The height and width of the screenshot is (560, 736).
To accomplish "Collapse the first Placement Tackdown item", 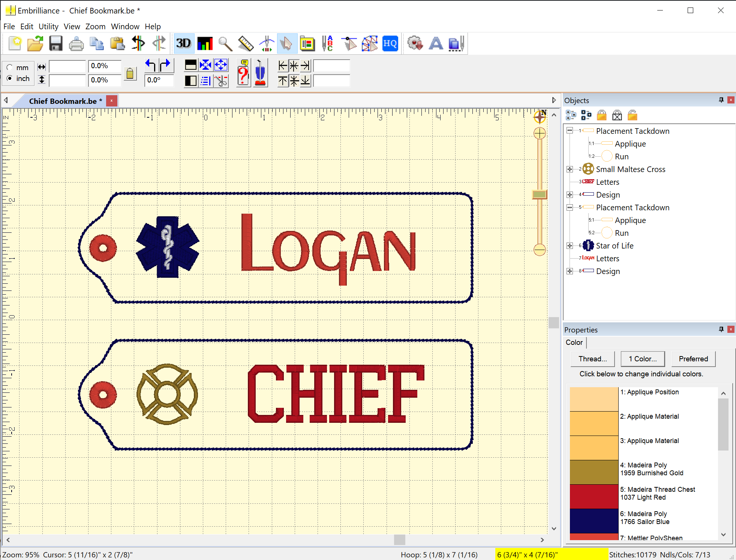I will pyautogui.click(x=570, y=131).
